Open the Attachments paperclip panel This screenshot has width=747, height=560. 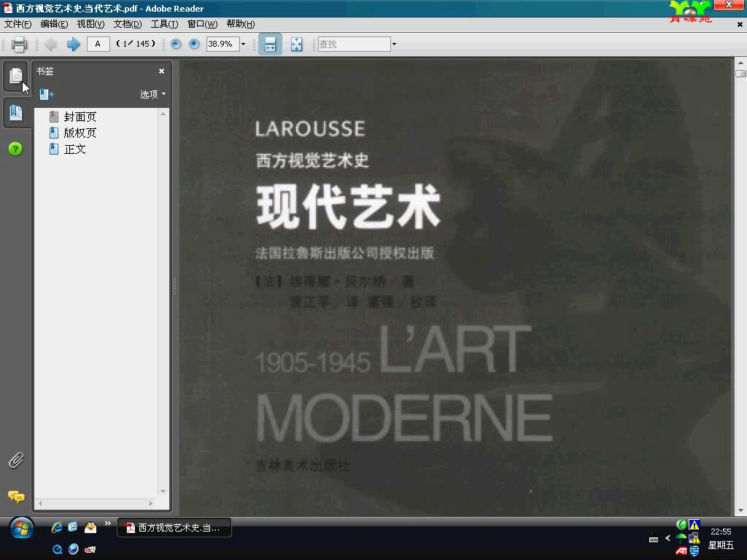(16, 461)
